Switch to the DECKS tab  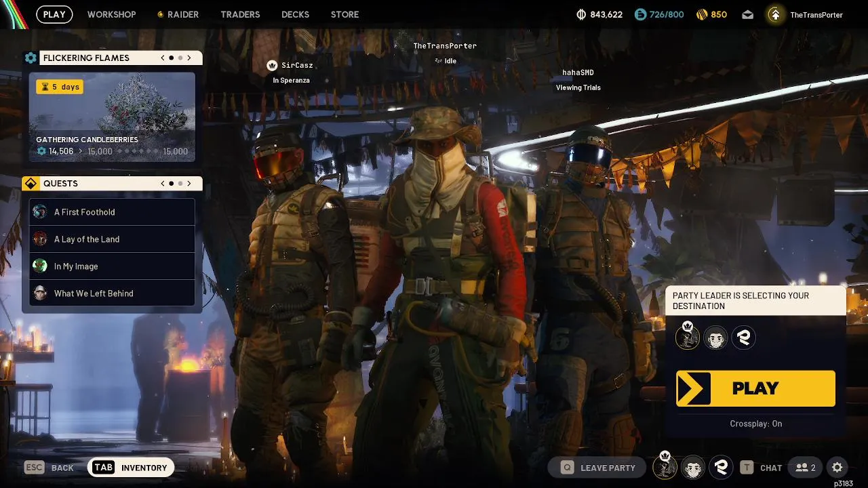pyautogui.click(x=295, y=14)
